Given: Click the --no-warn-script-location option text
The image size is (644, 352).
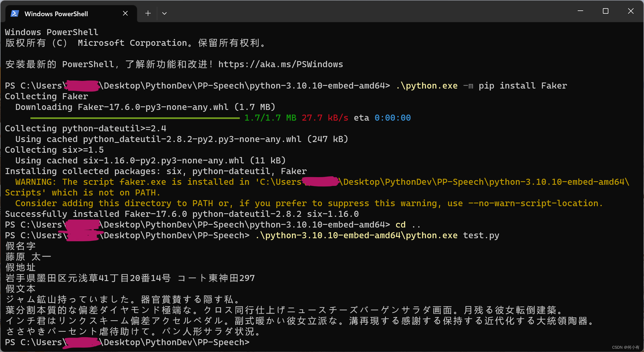Looking at the screenshot, I should point(533,203).
